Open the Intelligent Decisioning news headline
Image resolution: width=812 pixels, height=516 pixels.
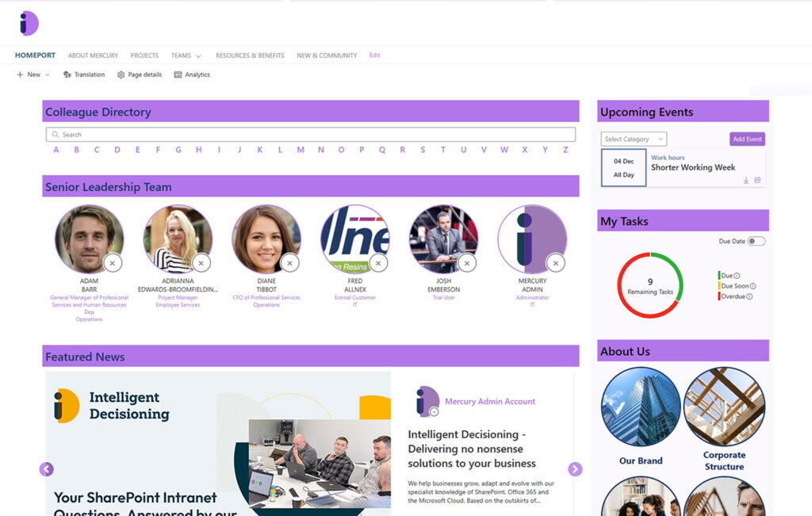pos(472,449)
